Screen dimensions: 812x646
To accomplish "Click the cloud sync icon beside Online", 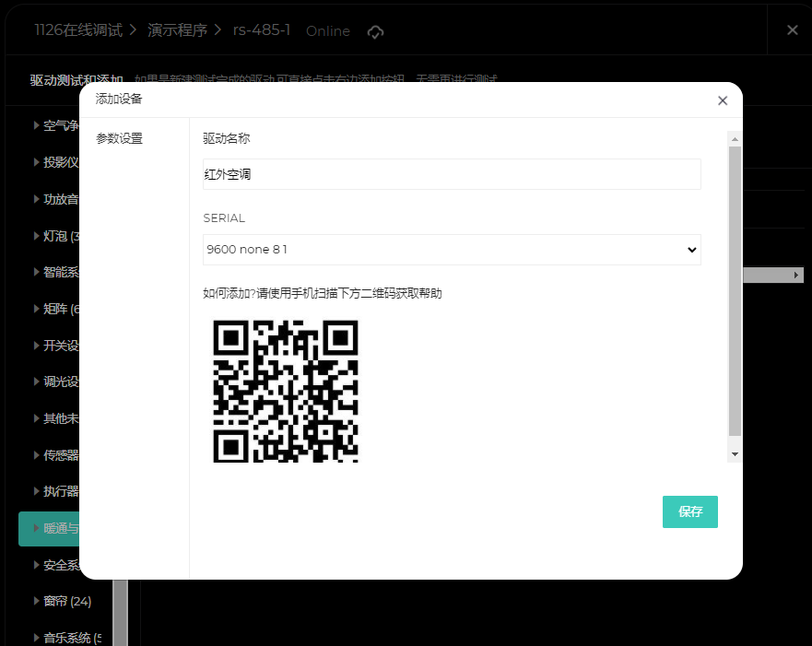I will [x=375, y=32].
